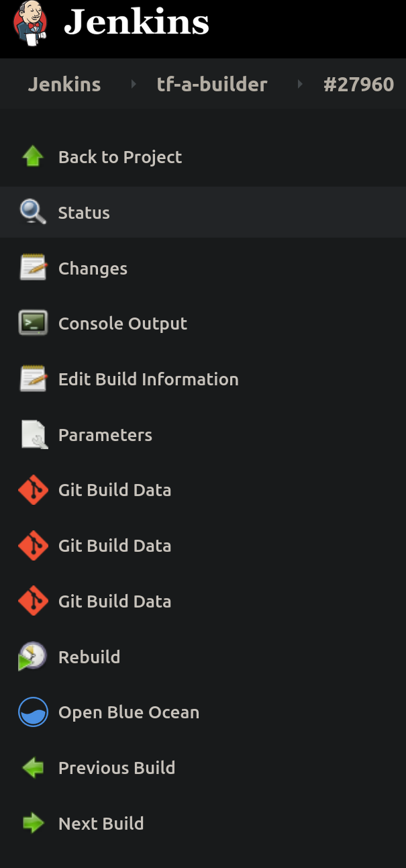This screenshot has width=406, height=868.
Task: Open the second Git Build Data entry
Action: point(115,546)
